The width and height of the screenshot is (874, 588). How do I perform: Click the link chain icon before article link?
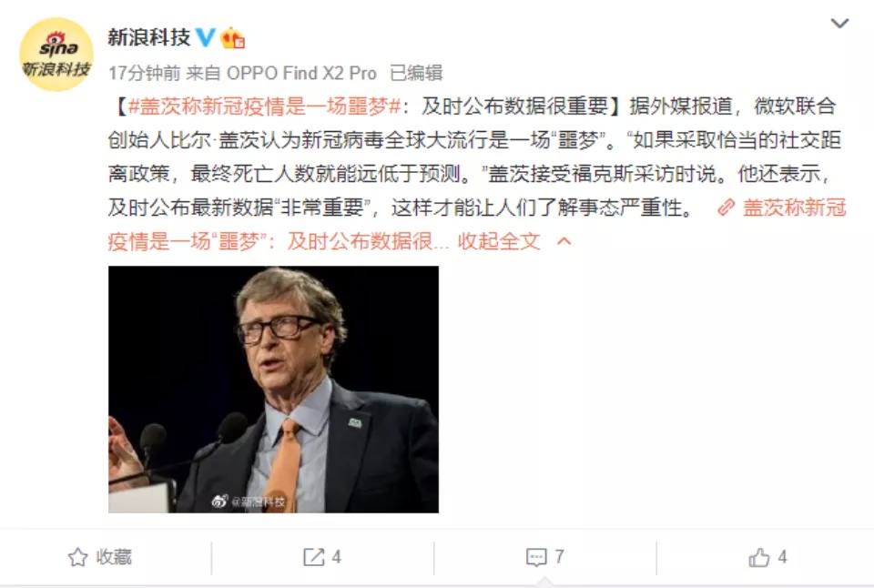click(x=727, y=208)
